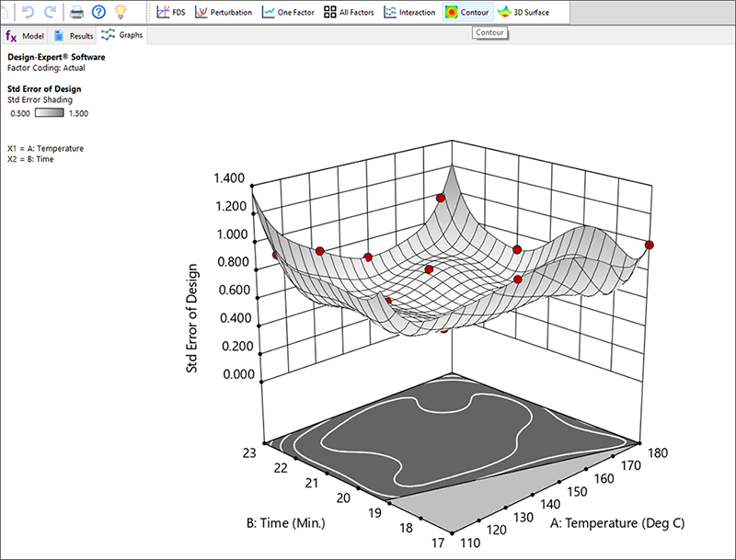The image size is (736, 560).
Task: Select the Contour plot button
Action: click(x=466, y=13)
